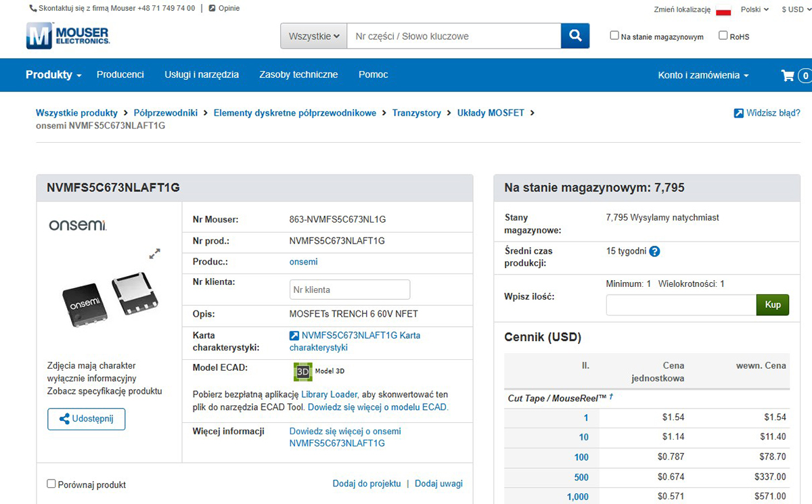Viewport: 812px width, 504px height.
Task: Click the enlarge image arrows icon
Action: pos(155,254)
